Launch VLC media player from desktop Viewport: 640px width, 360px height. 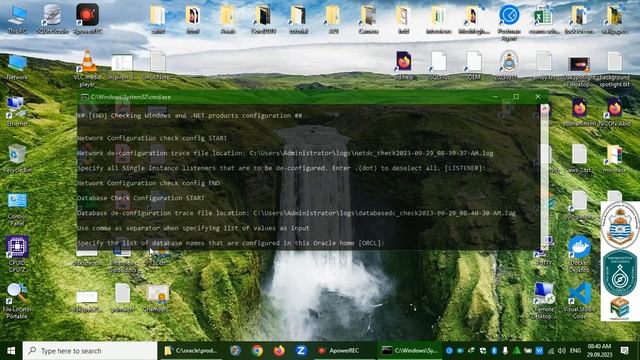(x=87, y=67)
